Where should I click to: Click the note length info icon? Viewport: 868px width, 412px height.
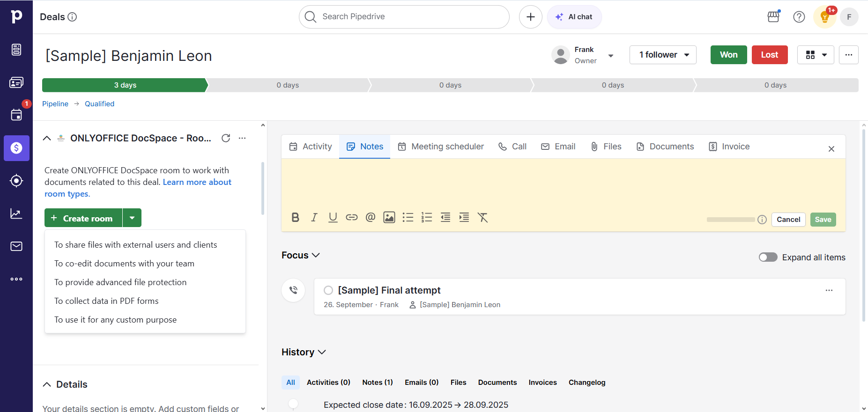coord(762,220)
